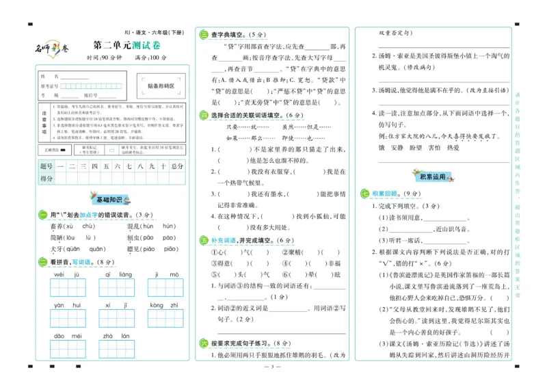Click the 名师彩卷 logo
This screenshot has height=392, width=547.
(x=52, y=49)
